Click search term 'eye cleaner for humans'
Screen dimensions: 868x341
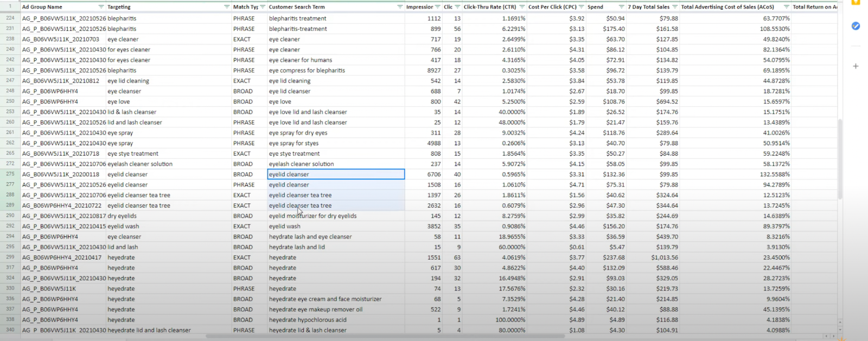(301, 60)
